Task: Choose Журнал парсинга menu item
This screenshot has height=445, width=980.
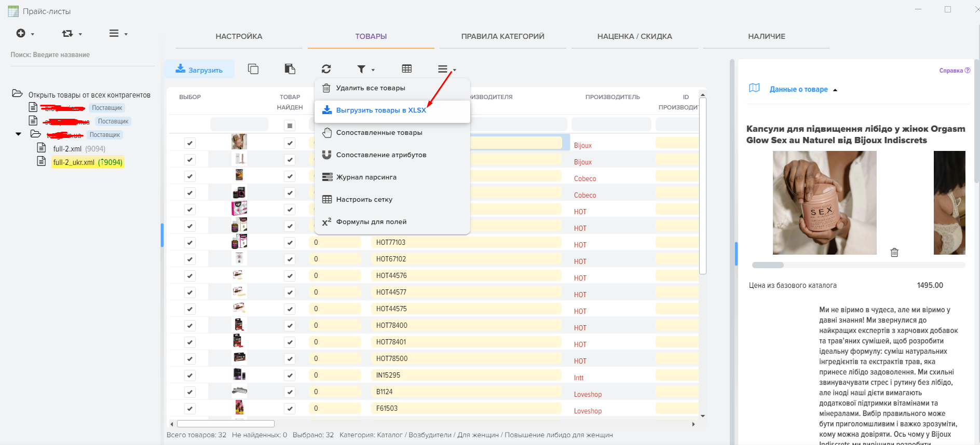Action: (392, 177)
